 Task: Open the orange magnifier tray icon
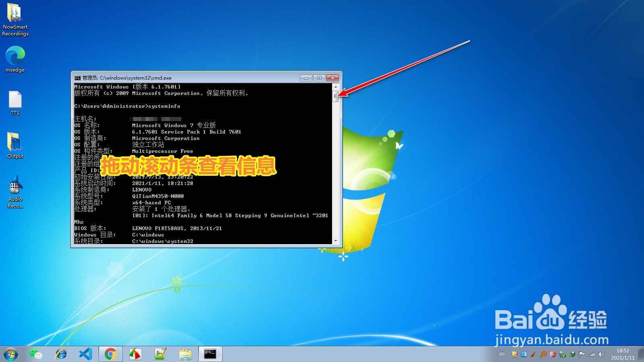pos(543,354)
